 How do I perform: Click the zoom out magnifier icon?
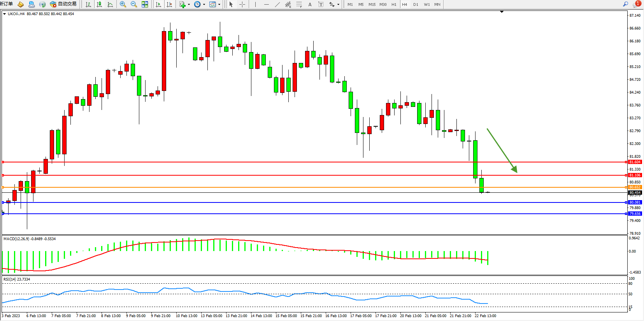click(134, 4)
